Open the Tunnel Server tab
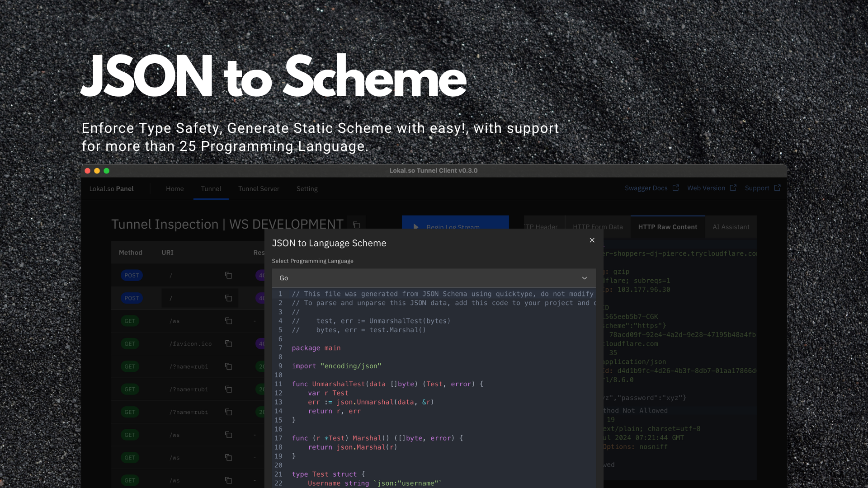This screenshot has height=488, width=868. click(259, 189)
